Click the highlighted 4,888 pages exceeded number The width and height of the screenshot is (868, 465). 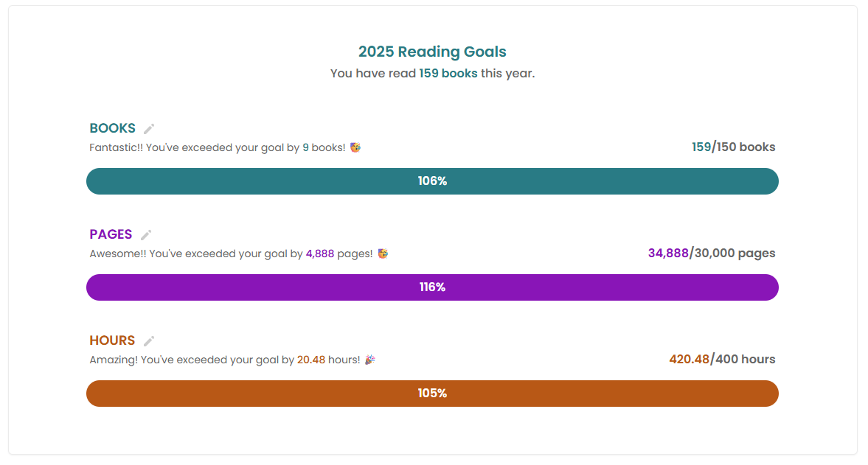pyautogui.click(x=320, y=254)
